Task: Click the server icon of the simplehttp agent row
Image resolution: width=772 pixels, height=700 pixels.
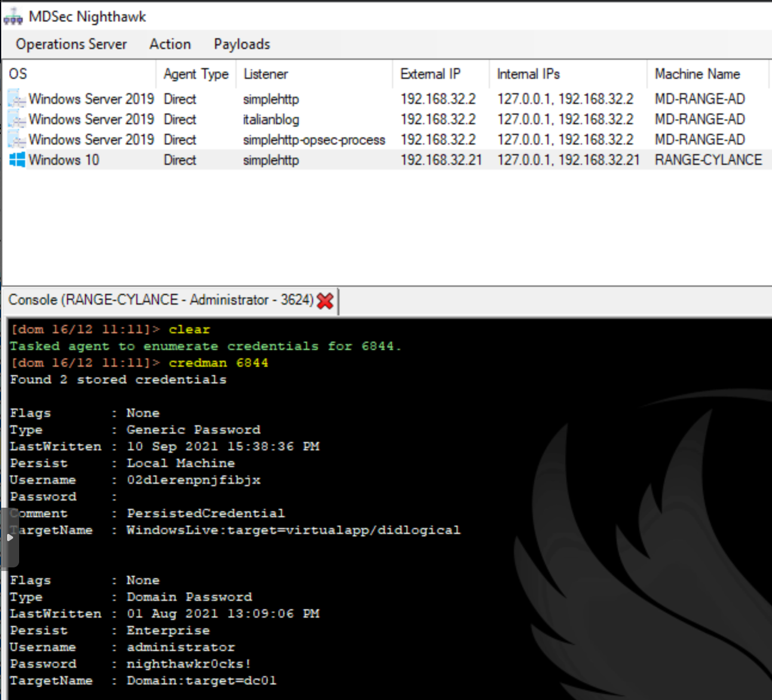Action: click(17, 99)
